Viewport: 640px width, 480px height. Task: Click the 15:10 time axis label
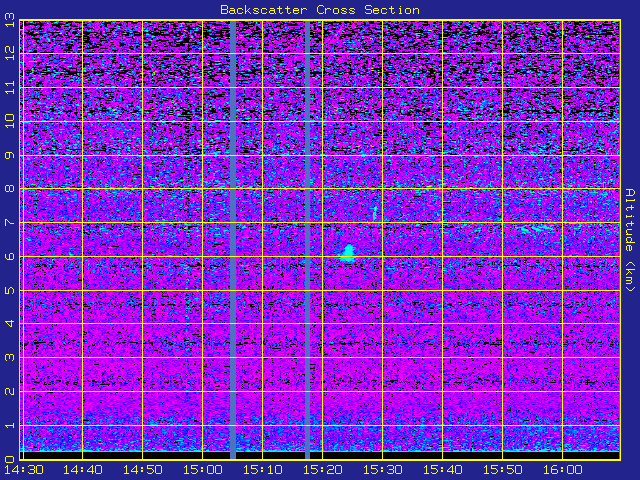[x=262, y=470]
